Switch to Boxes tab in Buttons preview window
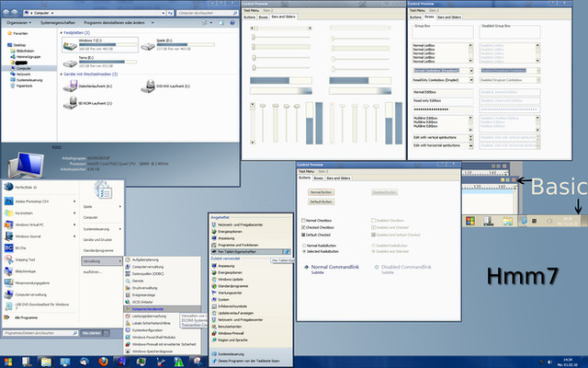The width and height of the screenshot is (588, 368). click(319, 178)
